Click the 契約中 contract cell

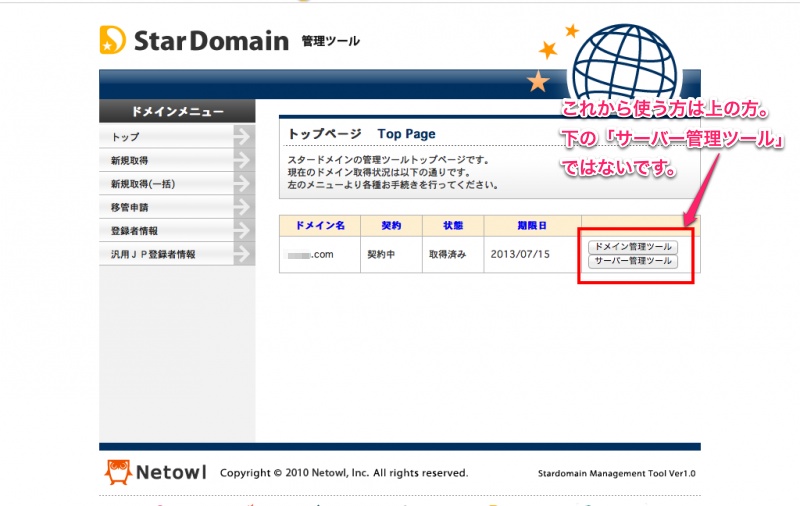click(x=391, y=255)
